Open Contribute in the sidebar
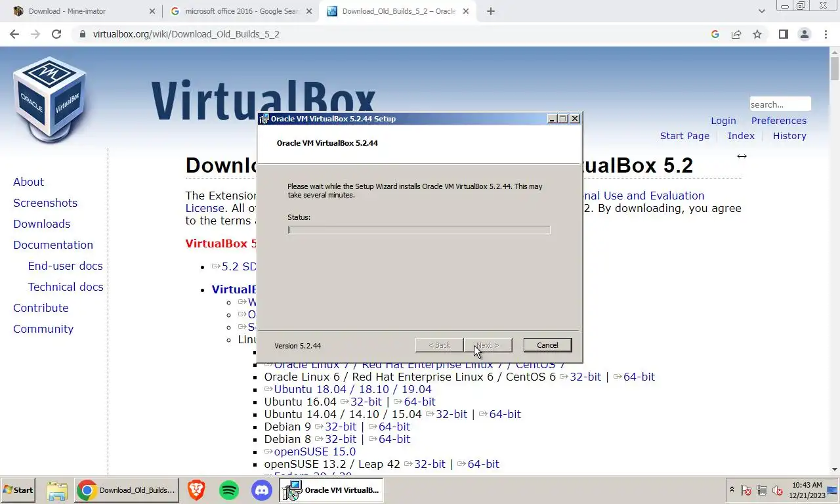Image resolution: width=840 pixels, height=504 pixels. click(41, 308)
